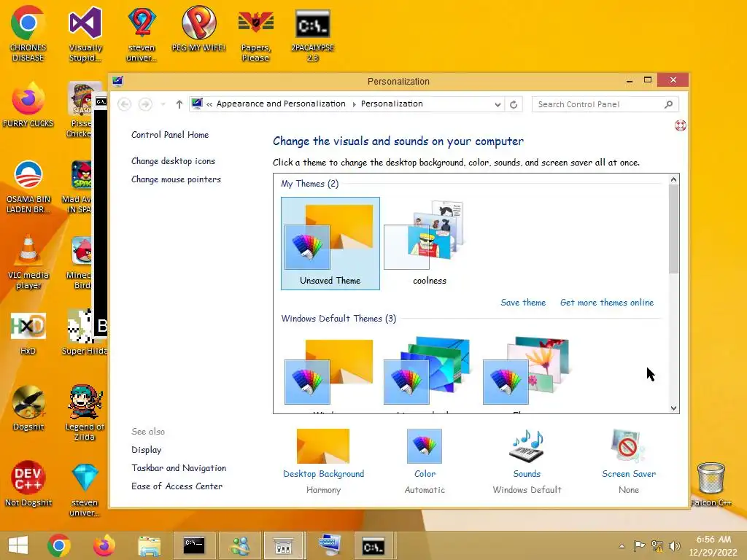This screenshot has width=747, height=560.
Task: Open Display under See also
Action: pos(147,449)
